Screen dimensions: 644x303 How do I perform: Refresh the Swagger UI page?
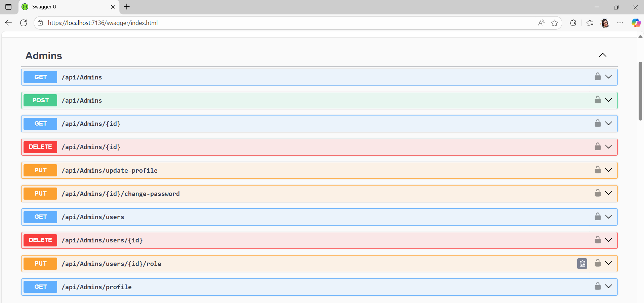[x=24, y=23]
